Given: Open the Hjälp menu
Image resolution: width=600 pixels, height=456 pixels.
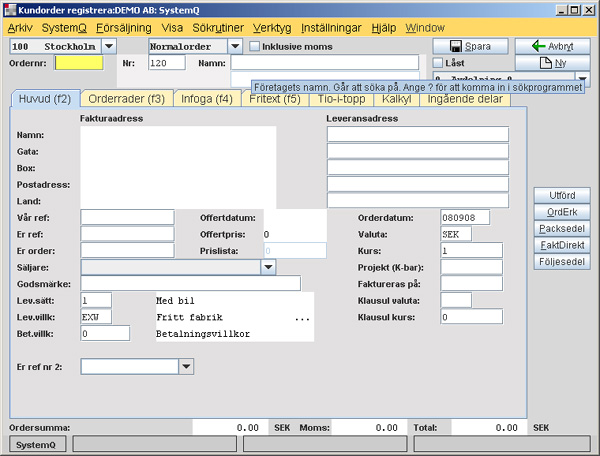Looking at the screenshot, I should (383, 28).
